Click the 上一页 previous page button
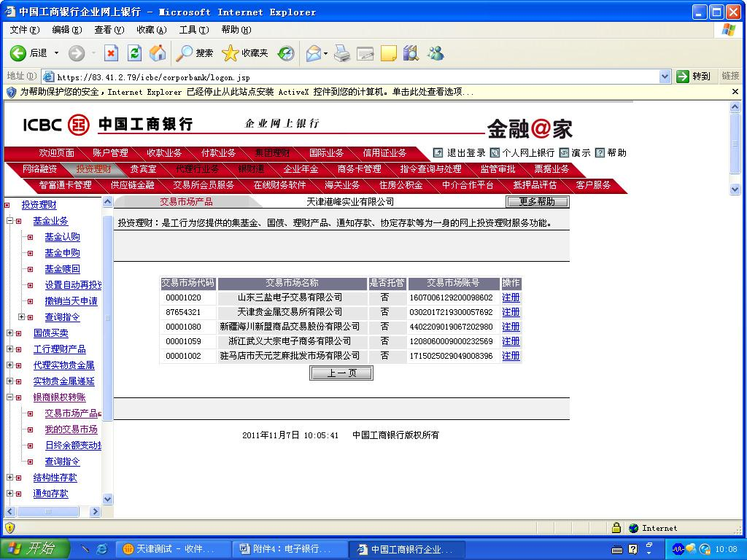Screen dimensions: 747x560 (x=341, y=373)
